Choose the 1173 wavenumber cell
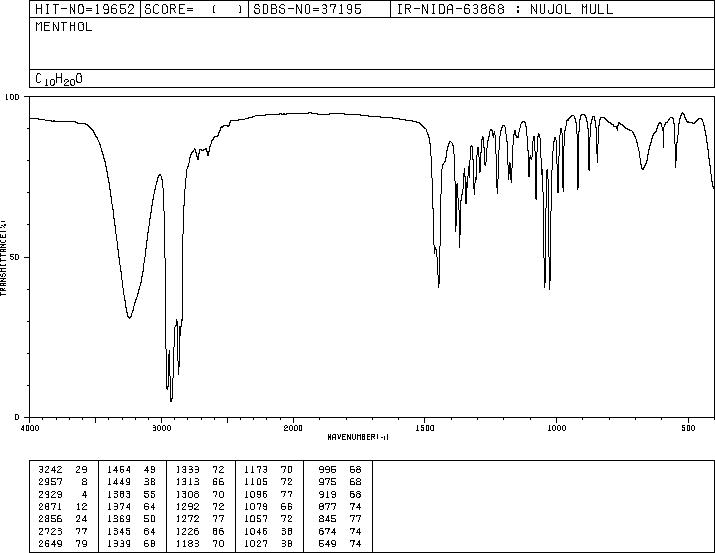Viewport: 715px width, 553px height. point(256,469)
